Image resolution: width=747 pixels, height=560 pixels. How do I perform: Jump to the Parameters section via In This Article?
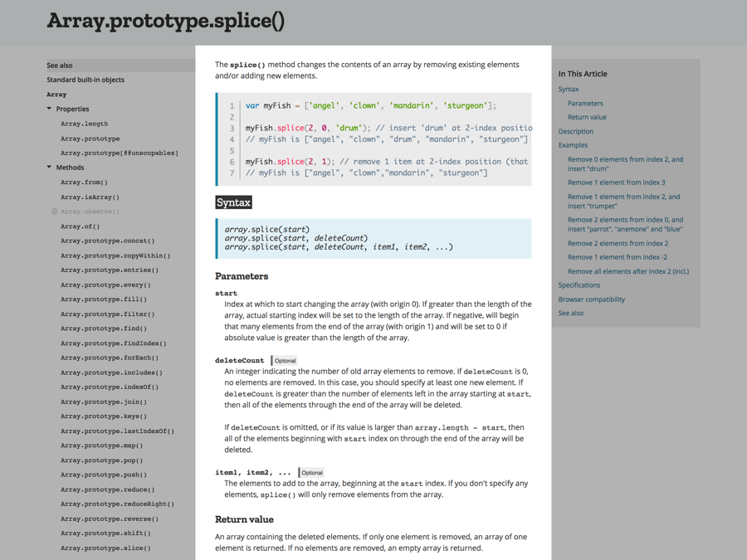click(x=587, y=102)
